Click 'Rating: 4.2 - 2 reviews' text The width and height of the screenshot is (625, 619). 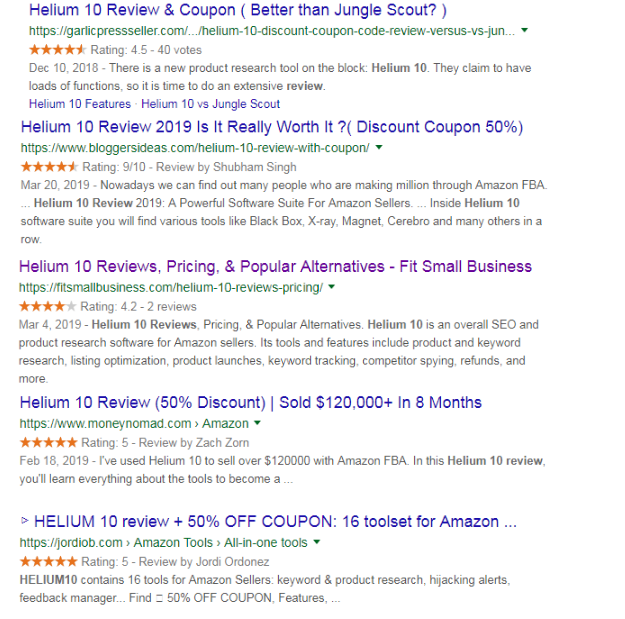(138, 307)
